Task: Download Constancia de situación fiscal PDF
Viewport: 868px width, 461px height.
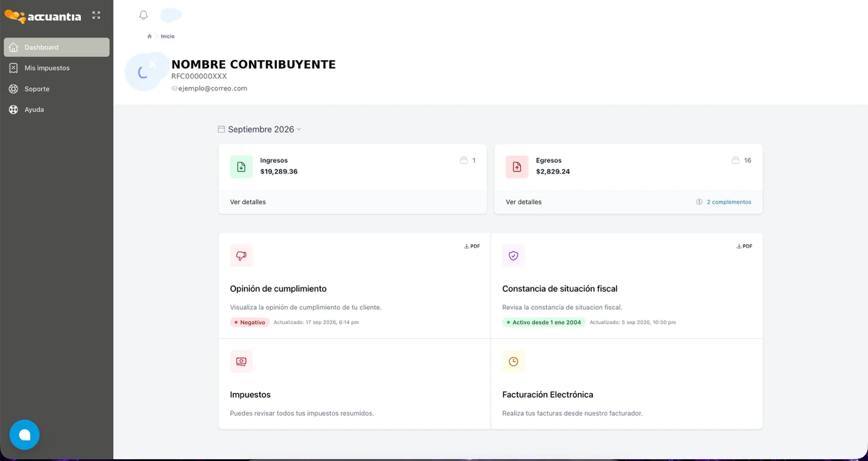Action: click(x=744, y=246)
